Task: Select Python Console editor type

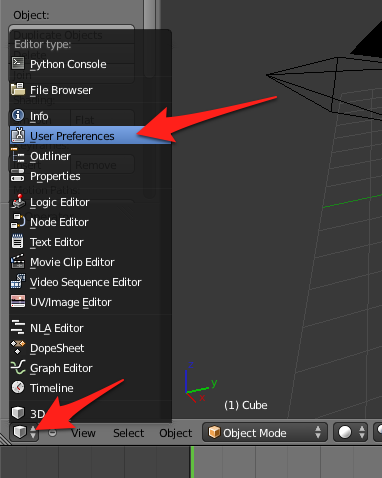Action: pos(90,64)
